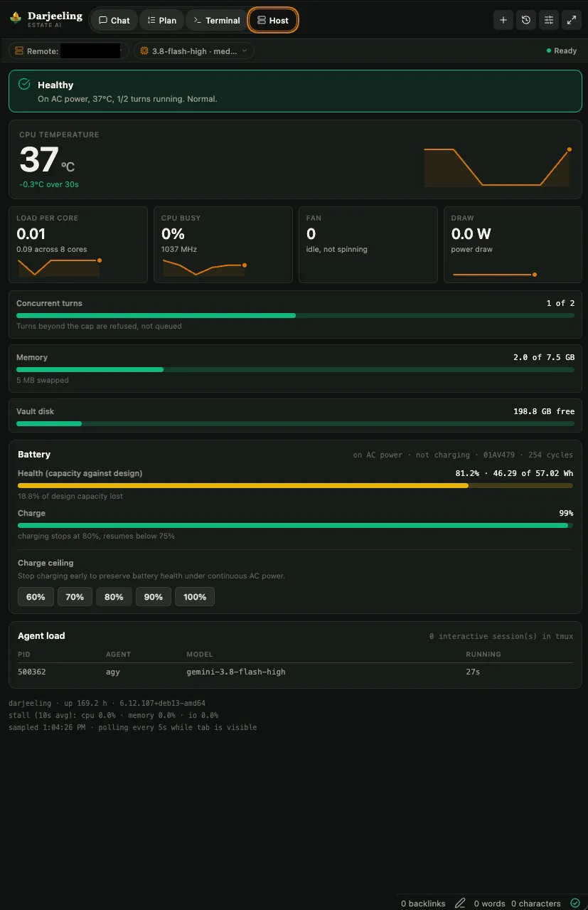
Task: Click the green sync check icon in status bar
Action: point(574,903)
